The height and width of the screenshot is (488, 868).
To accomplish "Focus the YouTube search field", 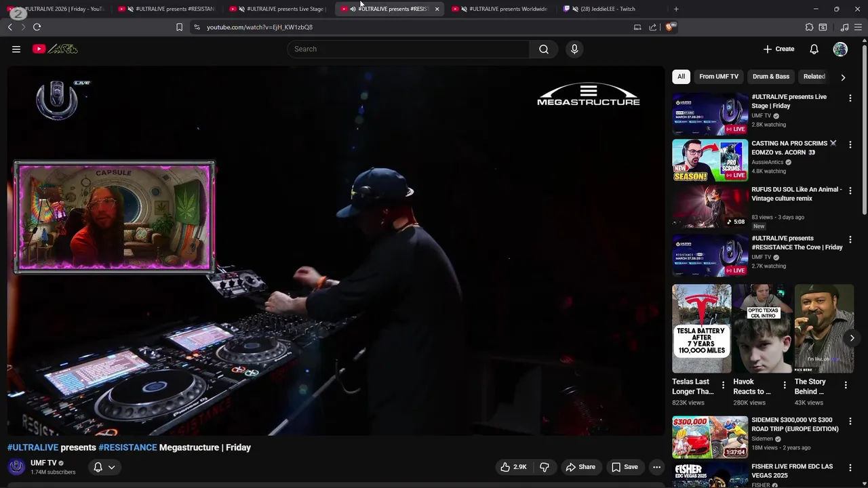I will coord(408,49).
